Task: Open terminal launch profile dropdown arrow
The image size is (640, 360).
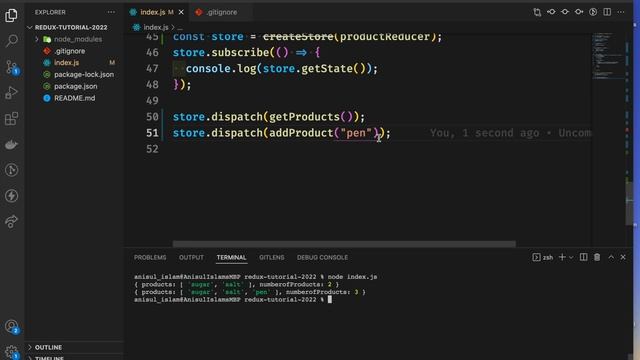Action: 571,258
